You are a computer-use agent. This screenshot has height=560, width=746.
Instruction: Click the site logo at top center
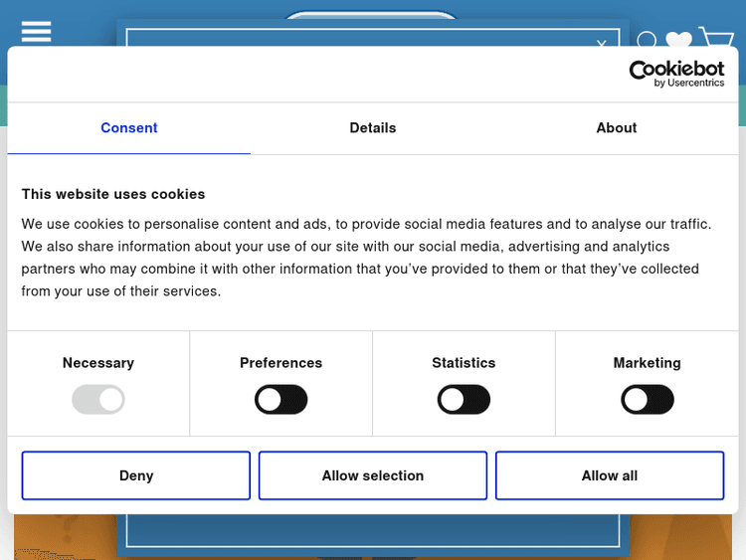370,20
